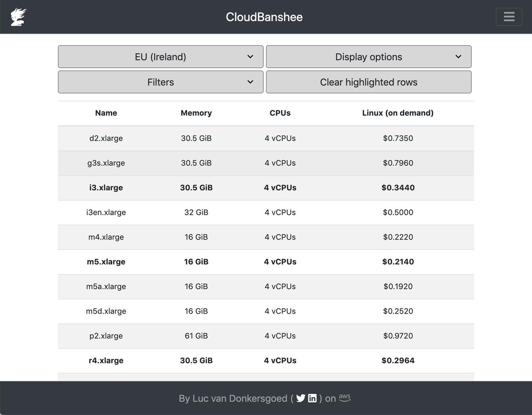
Task: Click vCPUs cell in i3en.xlarge row
Action: point(280,213)
